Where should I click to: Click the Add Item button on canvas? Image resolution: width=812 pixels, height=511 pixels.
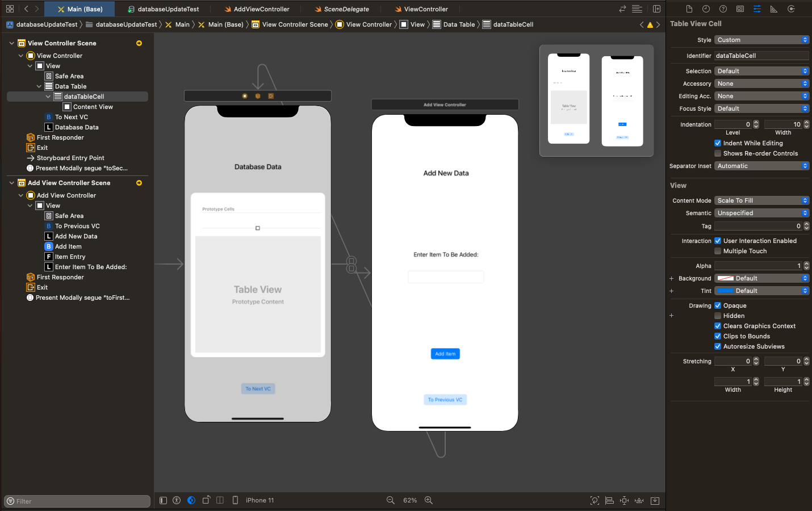pyautogui.click(x=445, y=354)
